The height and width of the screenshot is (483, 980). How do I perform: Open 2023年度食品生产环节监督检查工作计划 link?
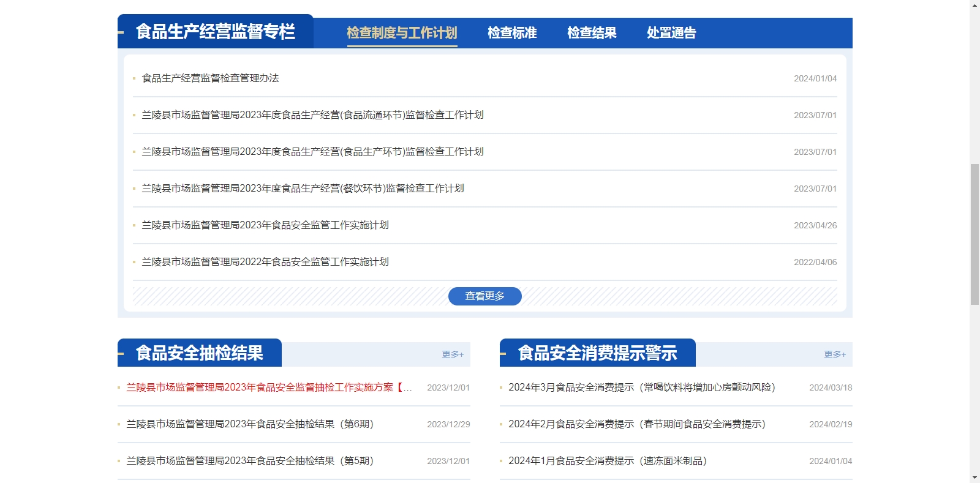[x=312, y=152]
